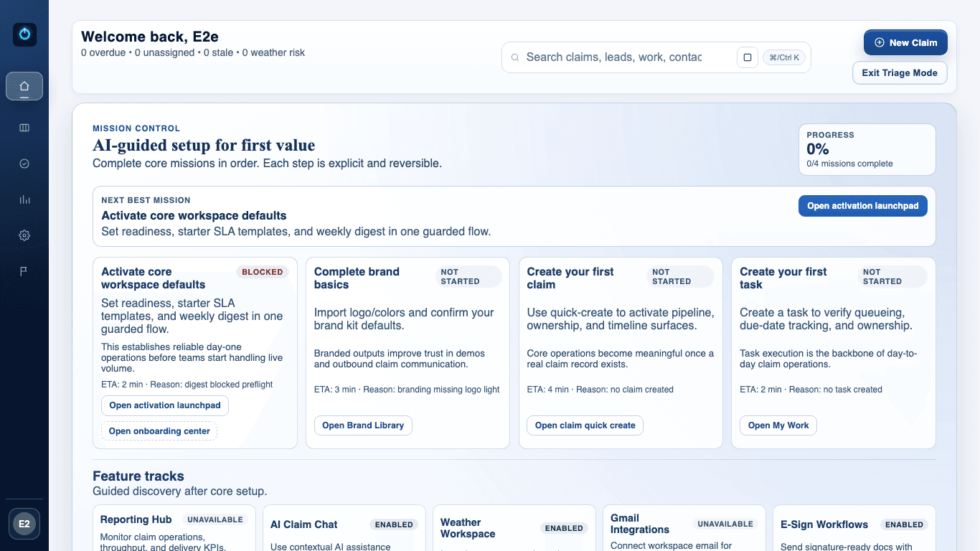The image size is (980, 551).
Task: Open claim quick create
Action: pyautogui.click(x=585, y=425)
